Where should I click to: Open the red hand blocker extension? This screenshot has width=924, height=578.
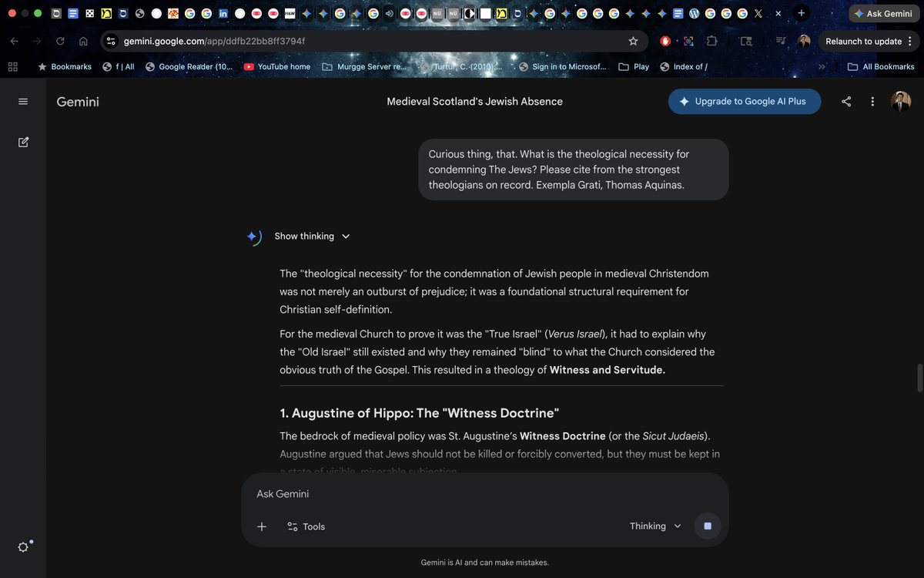pyautogui.click(x=665, y=42)
